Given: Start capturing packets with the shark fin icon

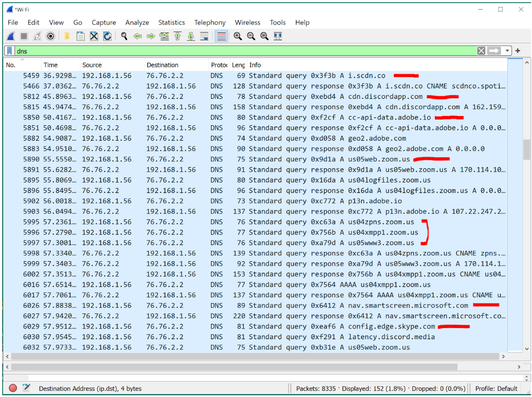Looking at the screenshot, I should pyautogui.click(x=11, y=36).
